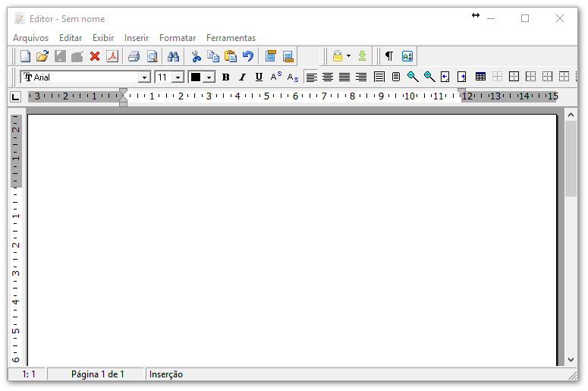Click the right indent marker on ruler
Screen dimensions: 588x391
tap(461, 91)
